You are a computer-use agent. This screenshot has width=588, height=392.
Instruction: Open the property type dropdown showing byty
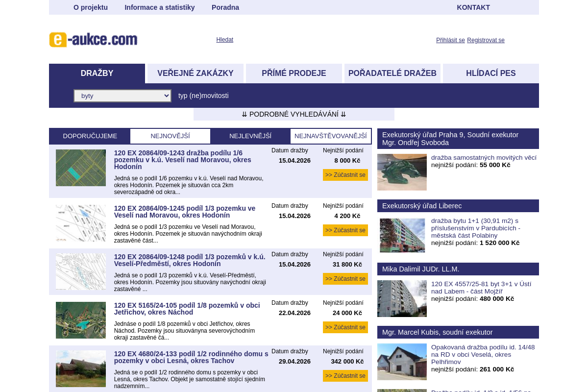(122, 96)
